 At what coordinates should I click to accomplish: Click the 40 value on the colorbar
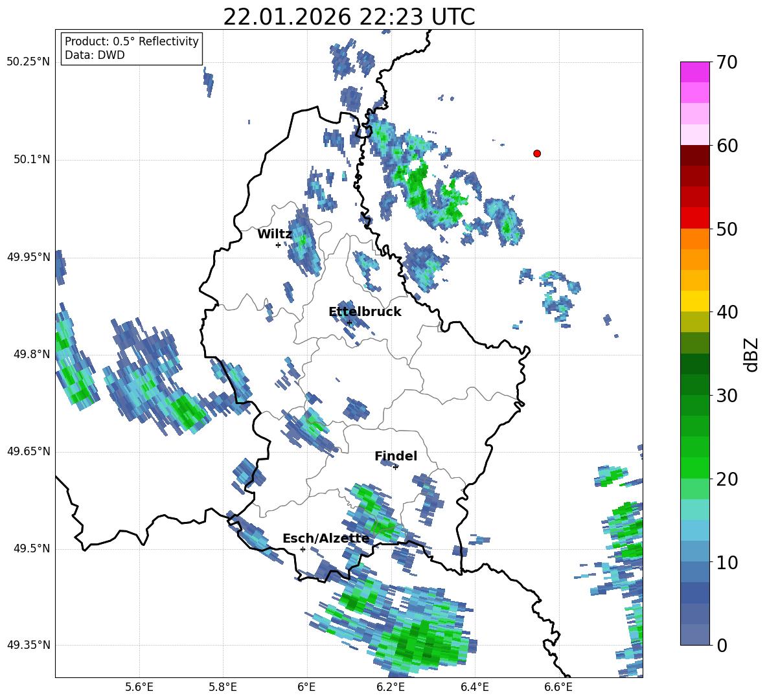point(726,312)
